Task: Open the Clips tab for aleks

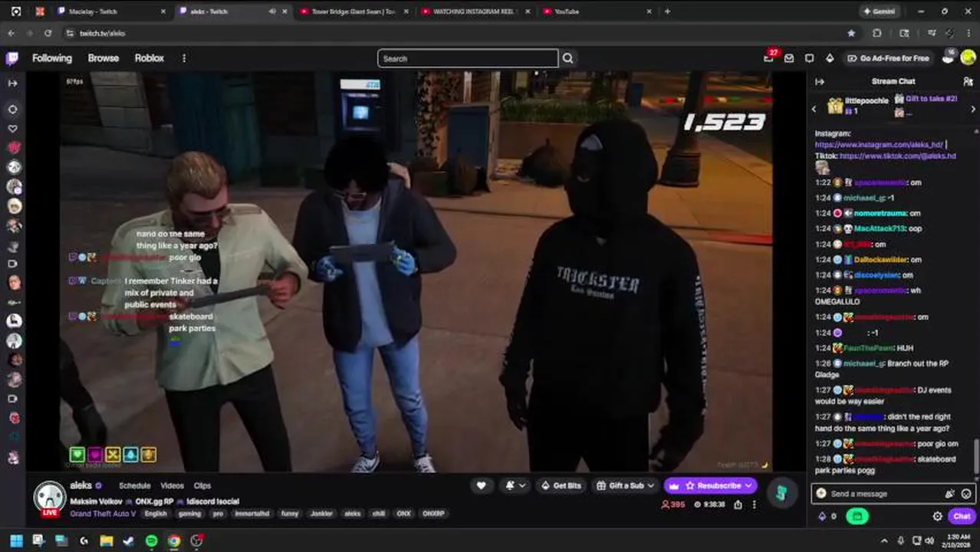Action: [202, 485]
